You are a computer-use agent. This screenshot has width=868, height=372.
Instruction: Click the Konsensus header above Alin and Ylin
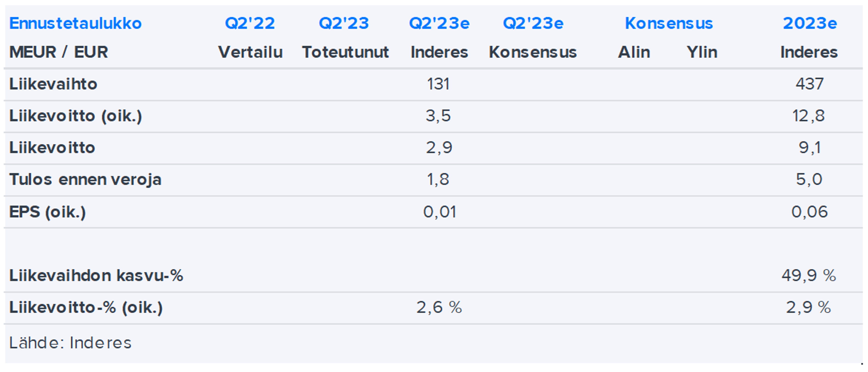click(669, 24)
